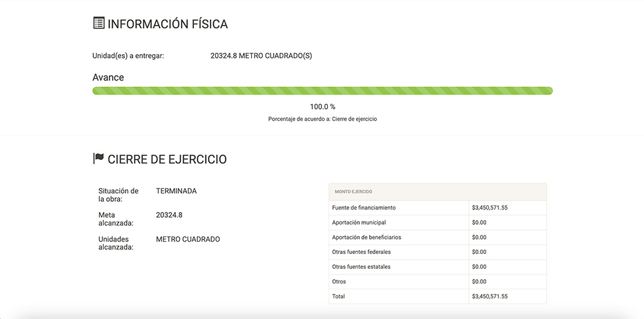The width and height of the screenshot is (644, 319).
Task: Click the TERMINADA status value
Action: click(x=176, y=191)
